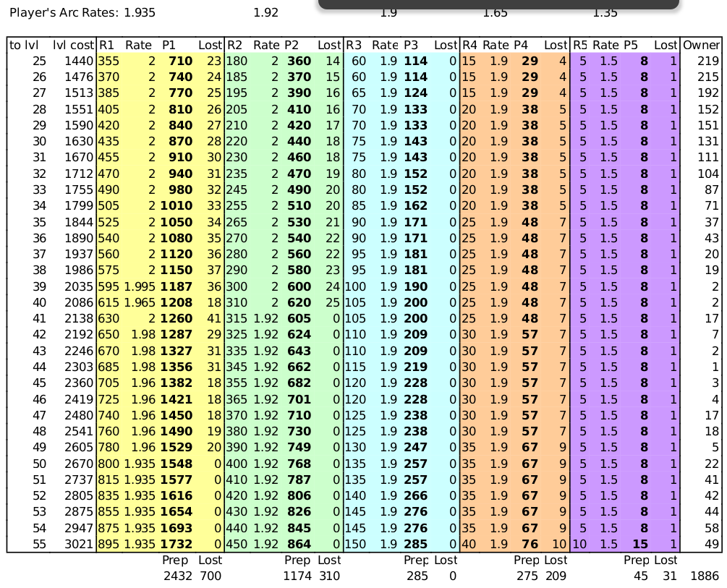Click the R3 column header

tap(354, 45)
